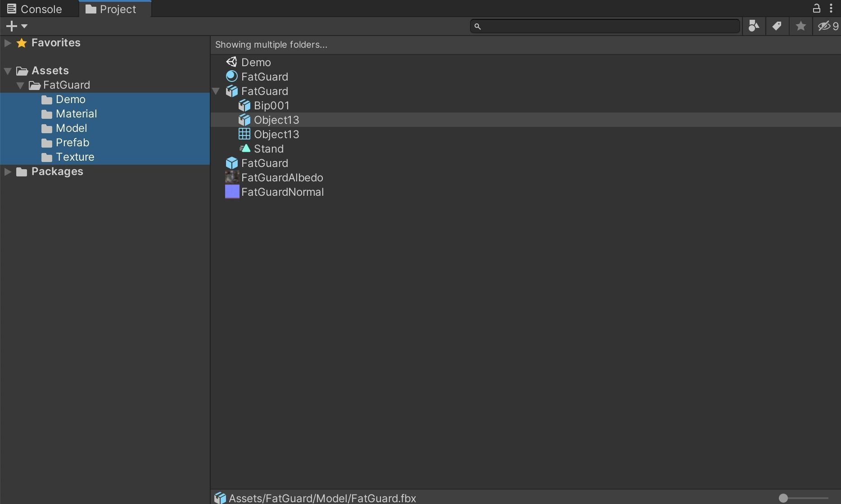Click the icon size slider handle
The height and width of the screenshot is (504, 841).
pos(783,498)
